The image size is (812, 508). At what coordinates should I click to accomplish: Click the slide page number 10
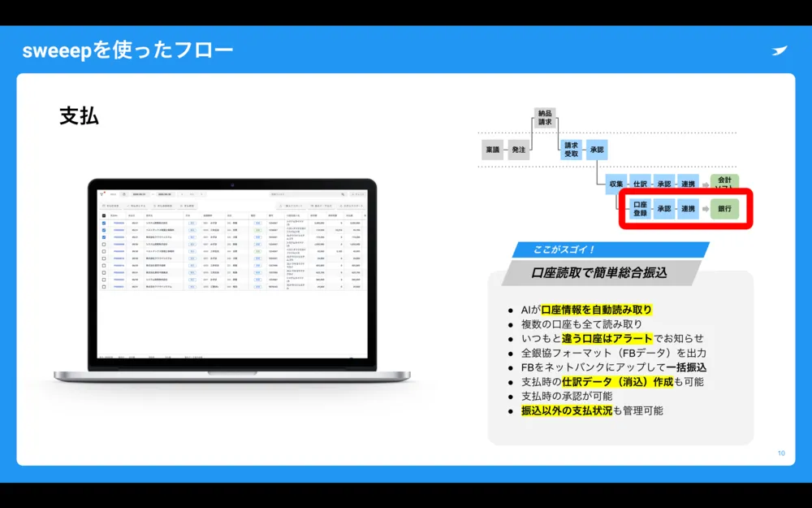point(781,453)
